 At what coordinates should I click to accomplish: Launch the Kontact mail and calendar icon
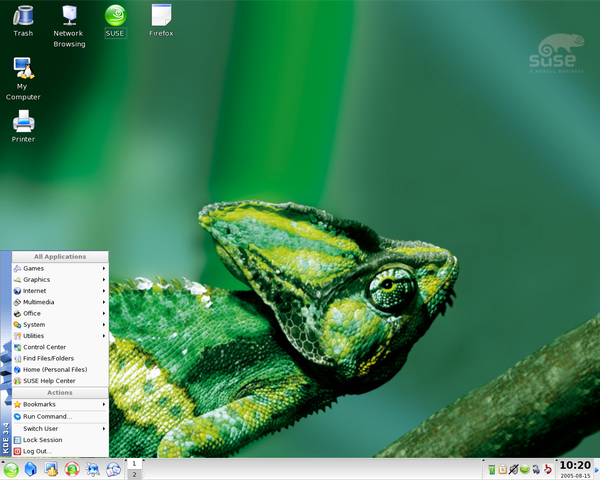[113, 469]
